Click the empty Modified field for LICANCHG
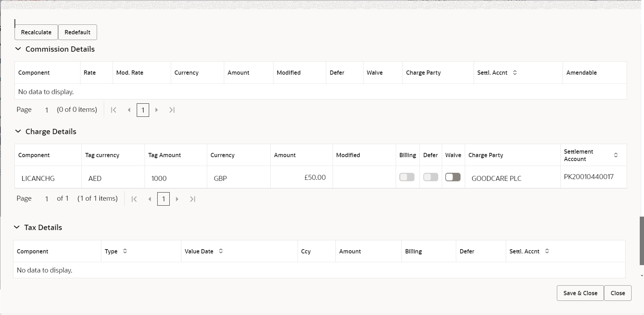 point(364,177)
